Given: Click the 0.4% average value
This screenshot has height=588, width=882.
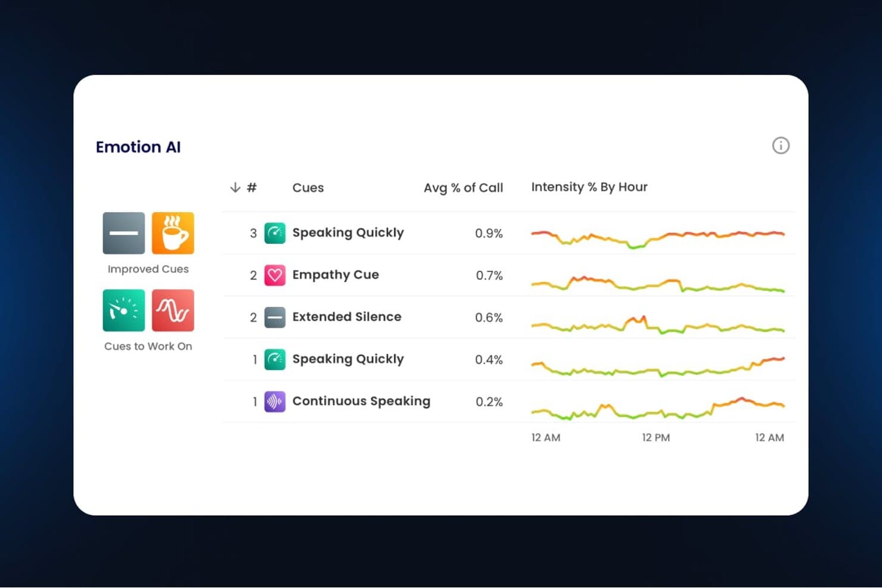Looking at the screenshot, I should point(489,360).
